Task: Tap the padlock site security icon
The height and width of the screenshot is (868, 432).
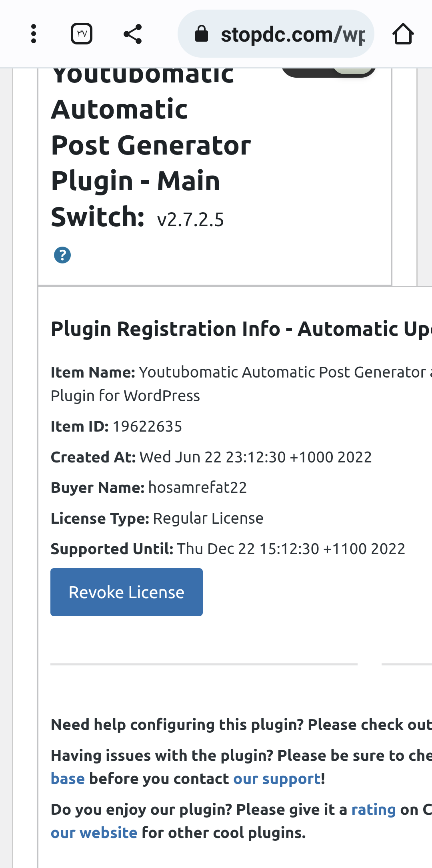Action: coord(202,34)
